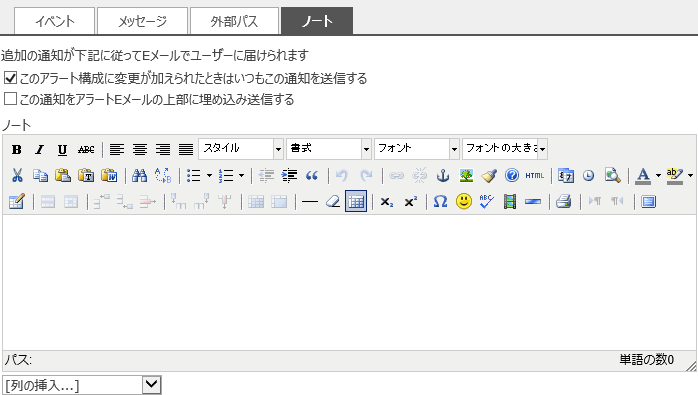Switch to the メッセージ tab
Viewport: 698px width, 395px height.
(x=142, y=21)
